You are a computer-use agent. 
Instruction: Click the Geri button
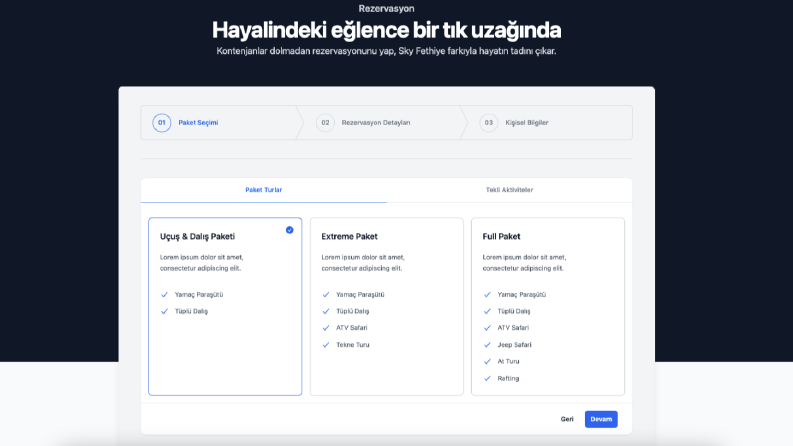(x=567, y=419)
